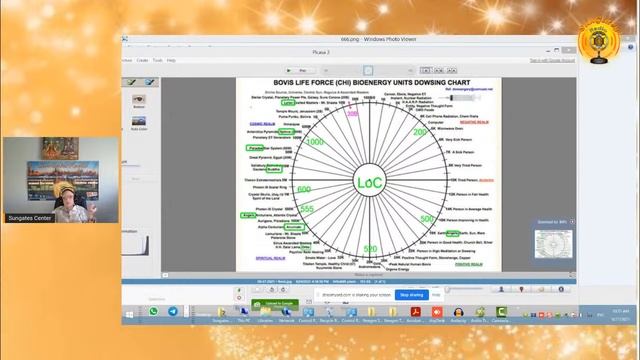Click the Stop sharing button
This screenshot has height=360, width=640.
tap(411, 295)
